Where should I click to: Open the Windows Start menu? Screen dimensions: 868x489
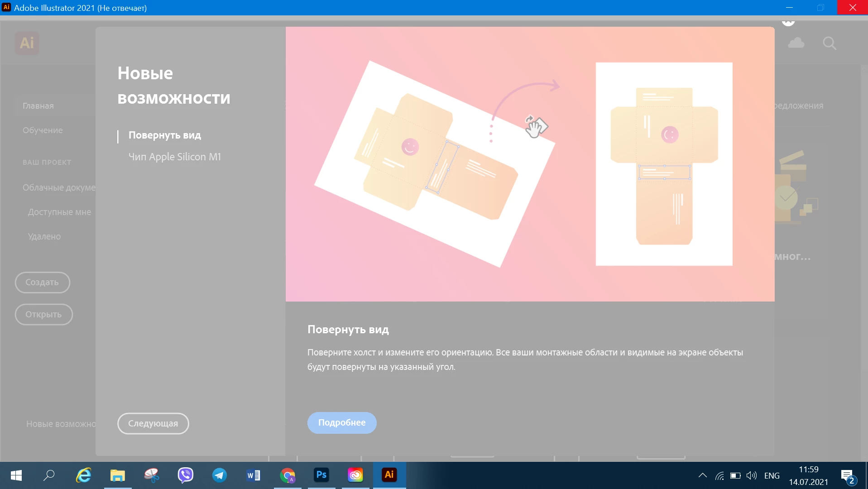16,475
